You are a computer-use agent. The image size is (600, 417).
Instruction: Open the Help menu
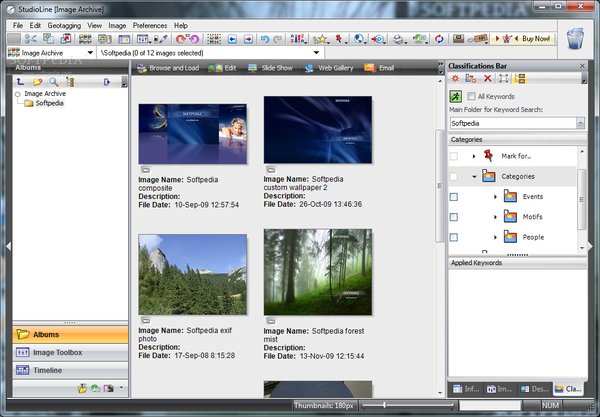[x=181, y=25]
